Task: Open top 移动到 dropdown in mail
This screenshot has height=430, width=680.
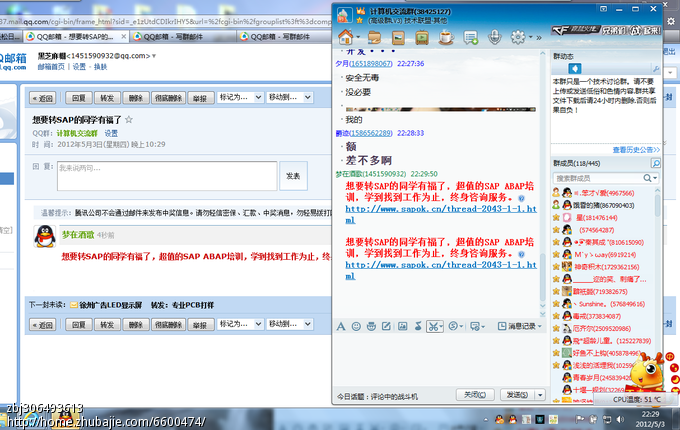Action: [289, 98]
